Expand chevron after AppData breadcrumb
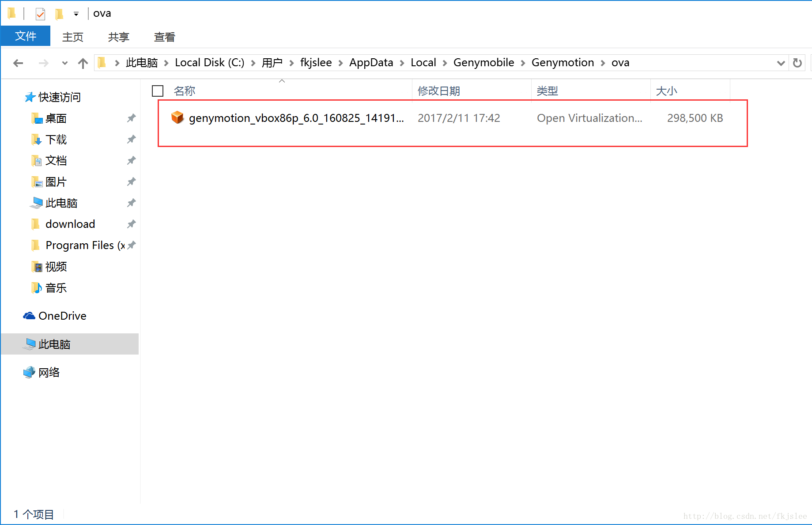 [402, 64]
